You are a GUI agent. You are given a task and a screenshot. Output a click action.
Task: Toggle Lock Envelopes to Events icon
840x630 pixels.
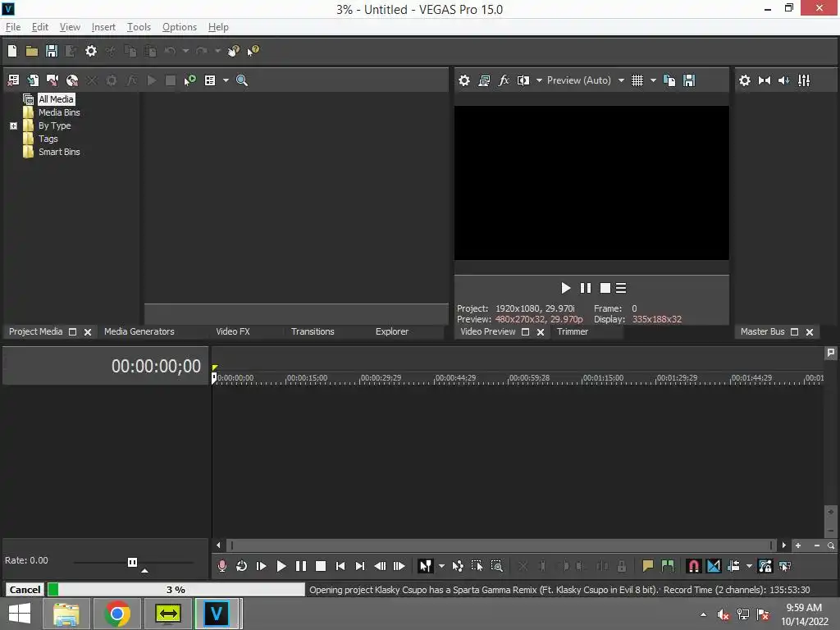(x=765, y=566)
